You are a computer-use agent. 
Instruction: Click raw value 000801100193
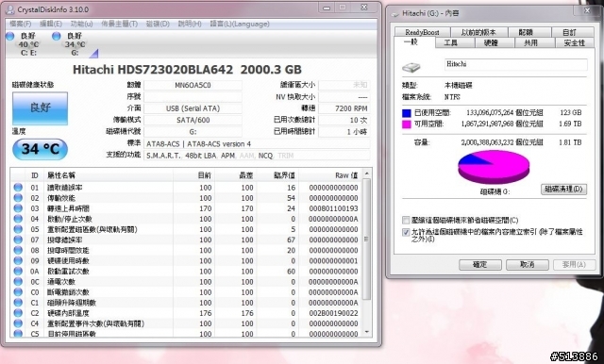tap(333, 208)
